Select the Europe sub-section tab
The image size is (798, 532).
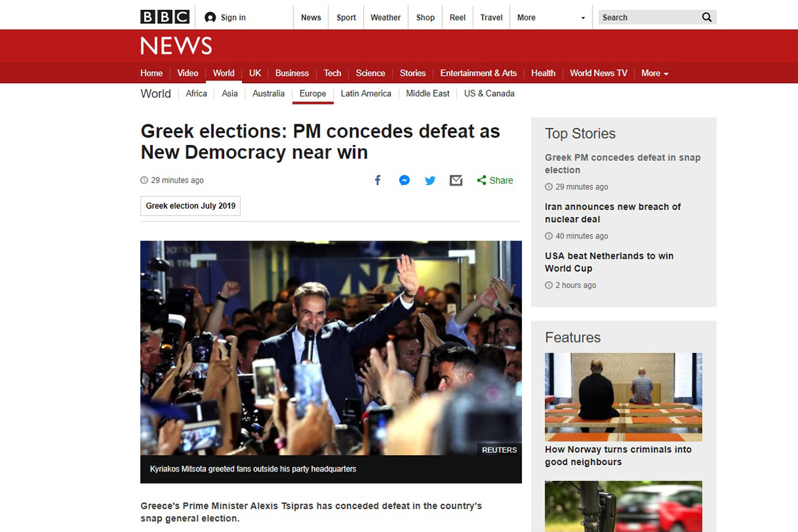(x=313, y=94)
